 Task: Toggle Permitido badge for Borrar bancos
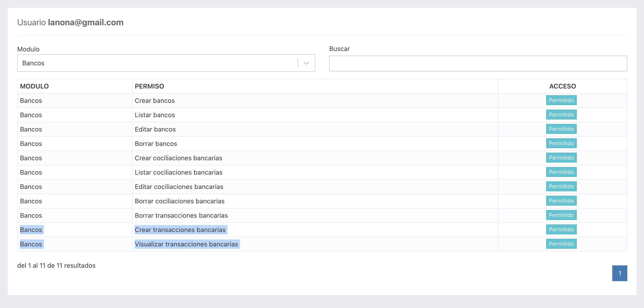coord(561,143)
